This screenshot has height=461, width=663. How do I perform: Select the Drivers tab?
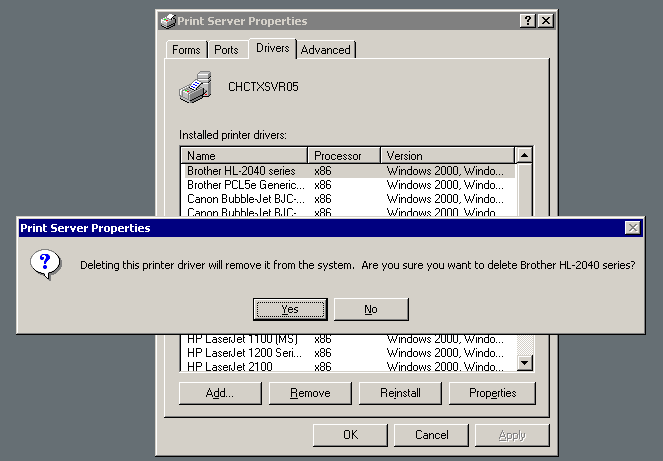click(x=273, y=48)
